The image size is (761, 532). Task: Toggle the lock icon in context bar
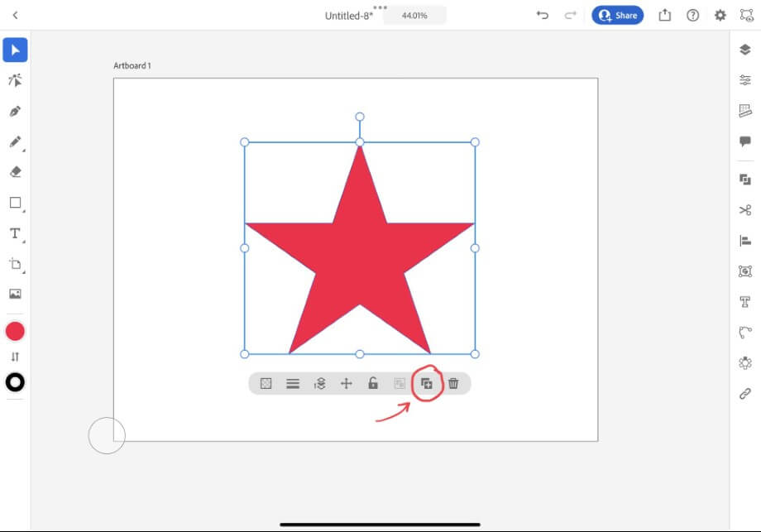(373, 383)
